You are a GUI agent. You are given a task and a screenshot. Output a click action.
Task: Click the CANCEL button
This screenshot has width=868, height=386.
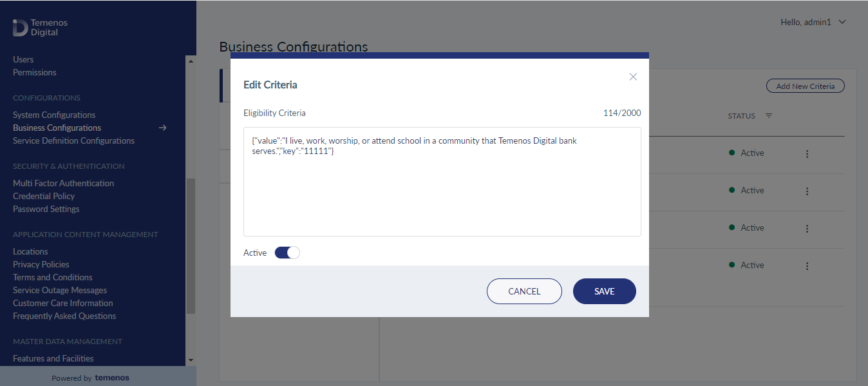pos(524,291)
